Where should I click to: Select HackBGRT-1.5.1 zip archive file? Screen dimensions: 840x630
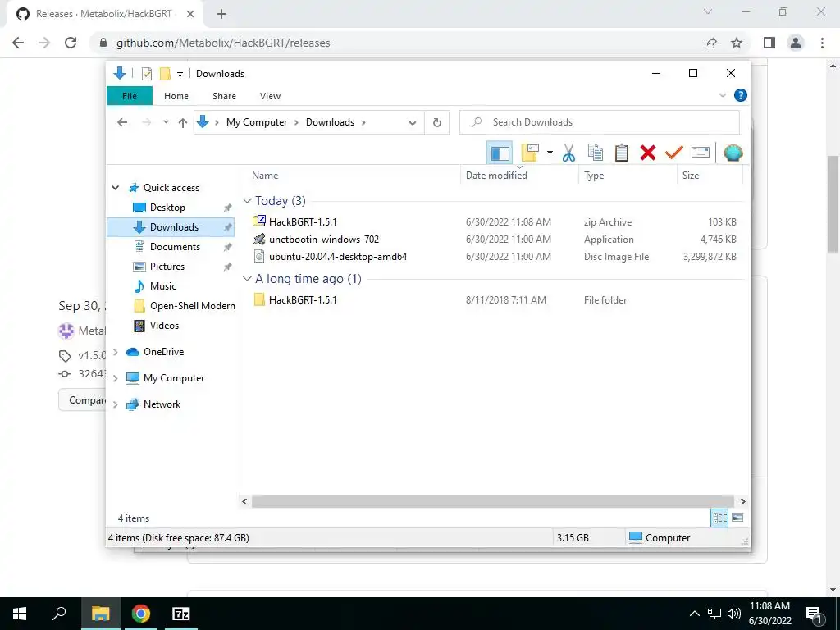(x=303, y=221)
